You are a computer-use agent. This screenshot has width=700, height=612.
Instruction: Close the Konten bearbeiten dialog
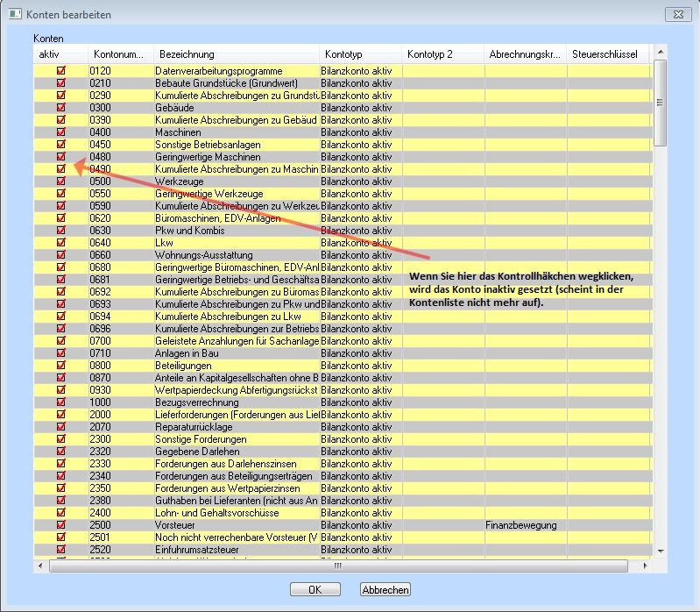tap(676, 15)
